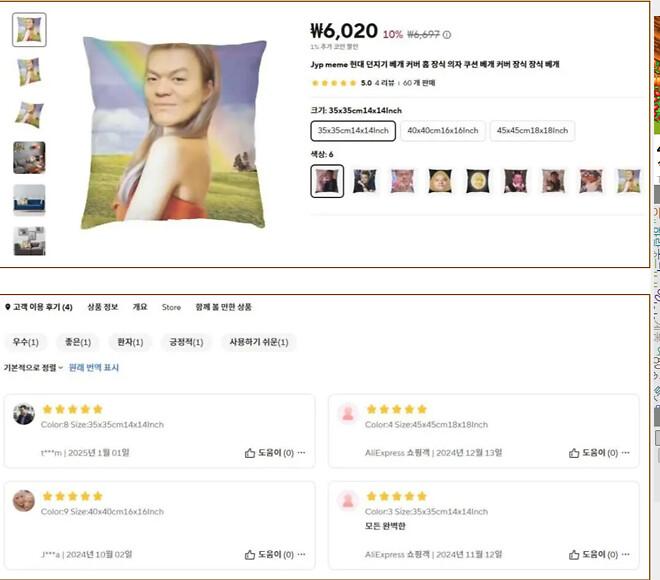The width and height of the screenshot is (660, 580).
Task: Expand the 기본적으로 정렬 sort dropdown
Action: click(33, 368)
